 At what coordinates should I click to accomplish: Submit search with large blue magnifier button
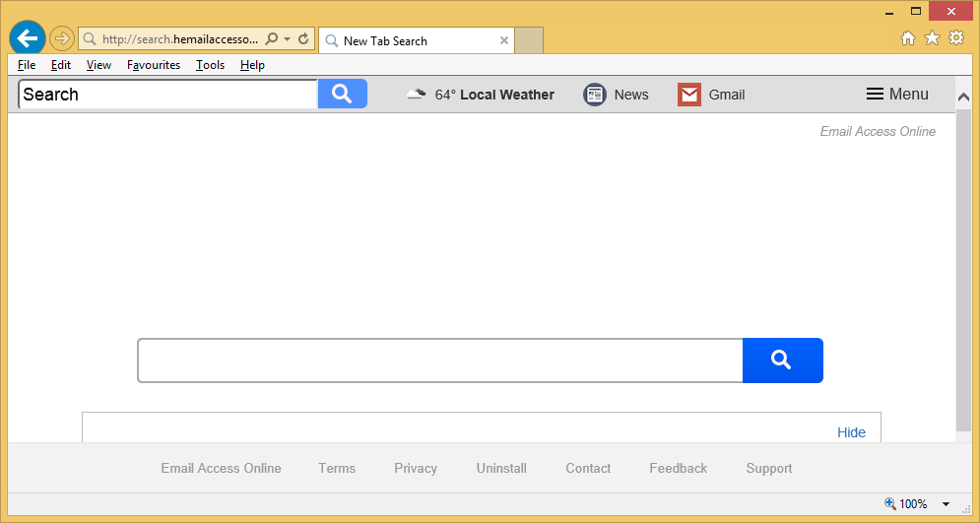(782, 360)
